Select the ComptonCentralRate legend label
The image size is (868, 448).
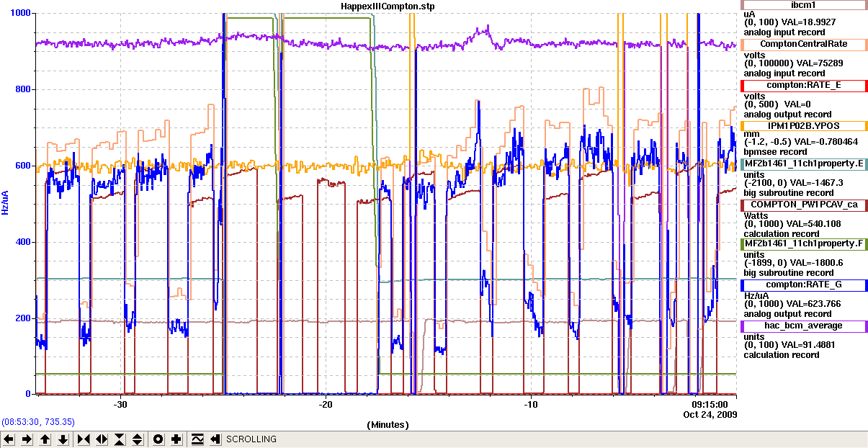(x=802, y=45)
